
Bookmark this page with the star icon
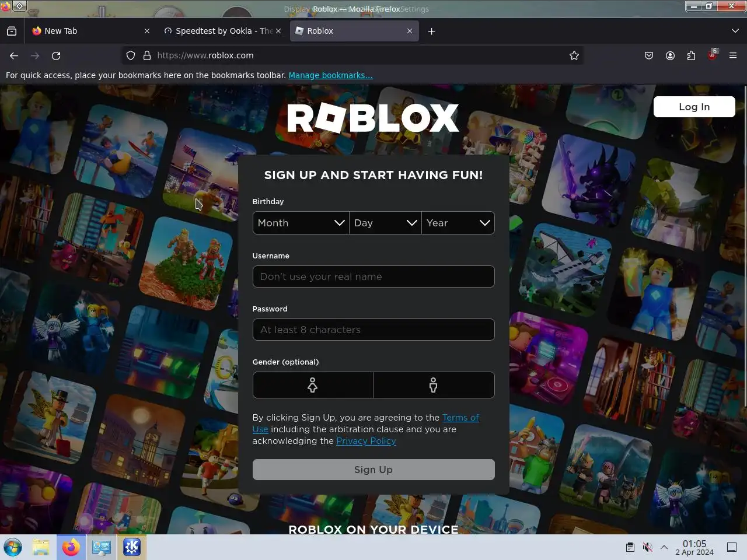(x=574, y=55)
